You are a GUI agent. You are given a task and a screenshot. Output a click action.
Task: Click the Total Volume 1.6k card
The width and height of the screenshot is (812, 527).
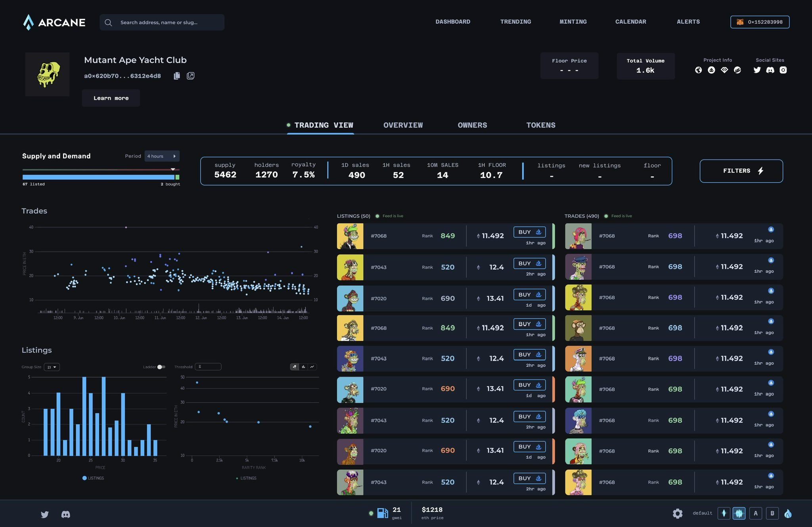(645, 66)
